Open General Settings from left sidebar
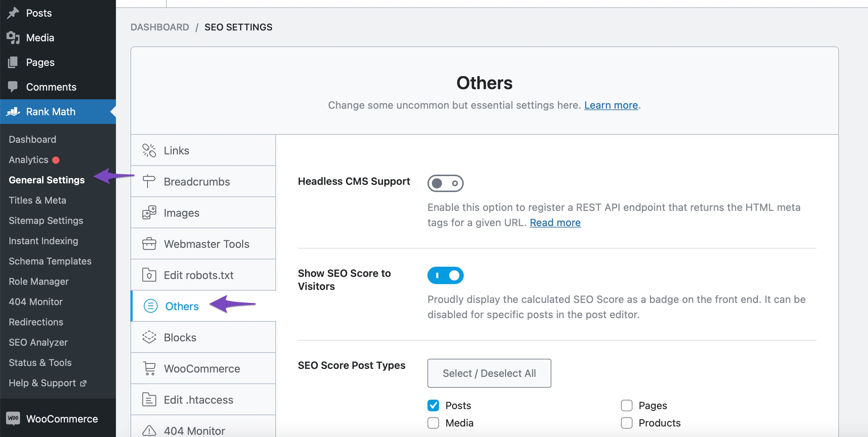This screenshot has height=437, width=868. click(x=46, y=179)
